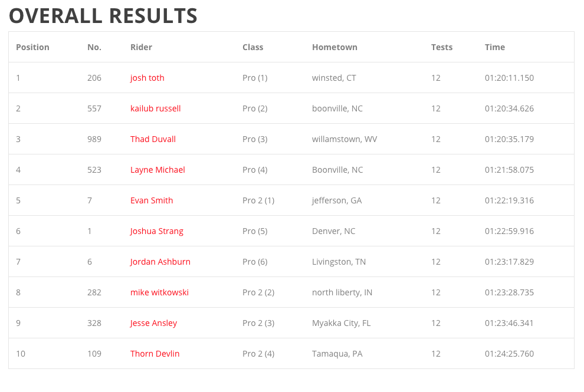This screenshot has height=392, width=584.
Task: Click Jordan Ashburn rider name
Action: pyautogui.click(x=160, y=262)
